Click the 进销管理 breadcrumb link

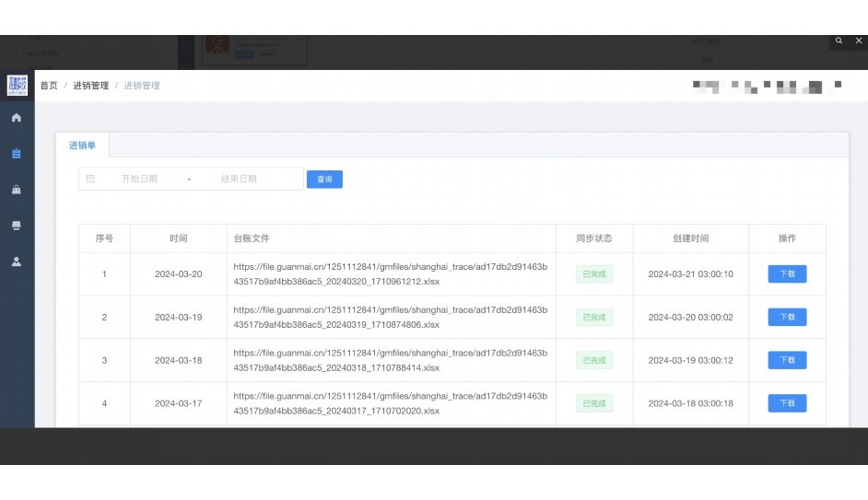pyautogui.click(x=91, y=86)
